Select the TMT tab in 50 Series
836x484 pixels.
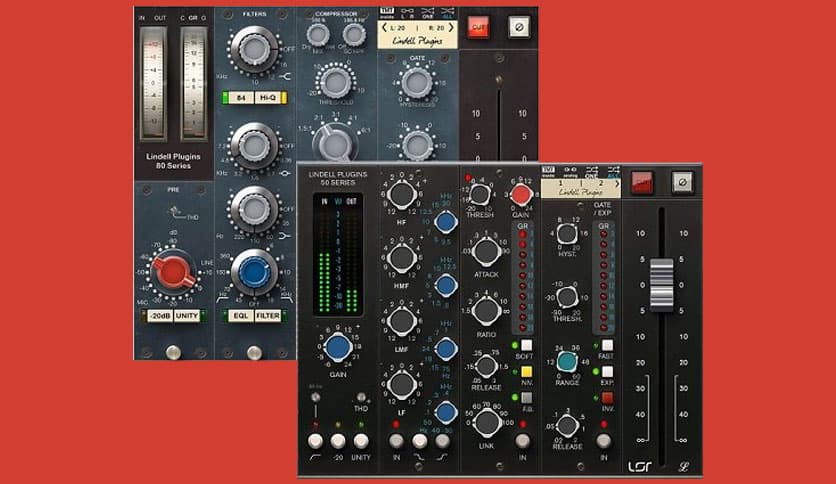click(548, 172)
